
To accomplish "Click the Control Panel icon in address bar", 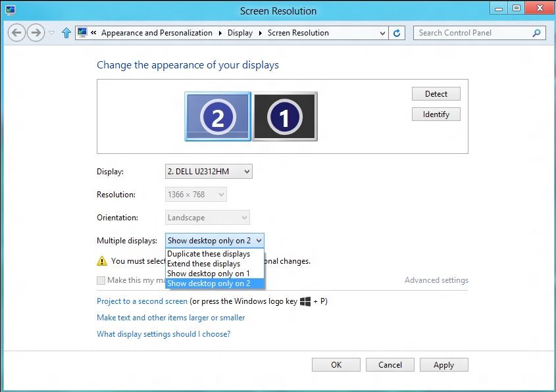I will [82, 33].
